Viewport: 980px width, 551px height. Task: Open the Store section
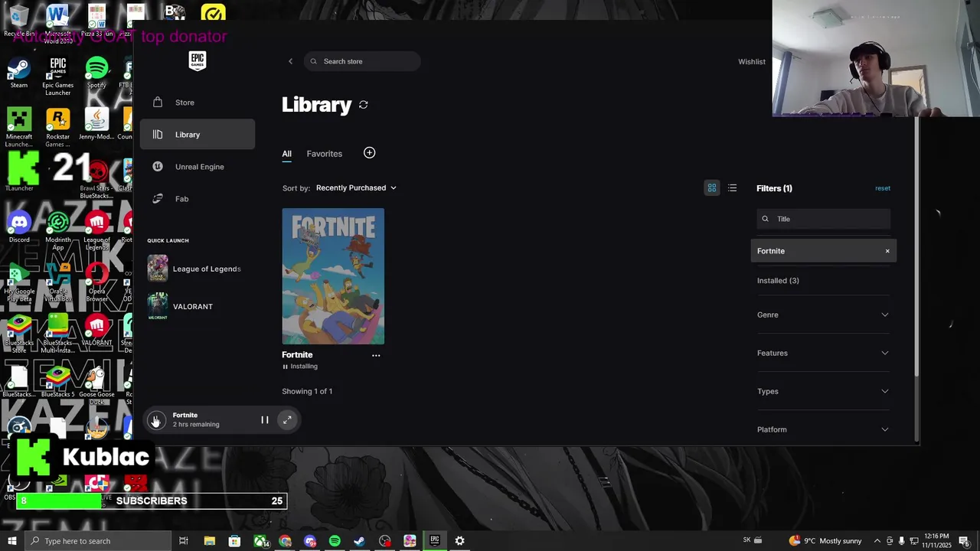tap(198, 103)
